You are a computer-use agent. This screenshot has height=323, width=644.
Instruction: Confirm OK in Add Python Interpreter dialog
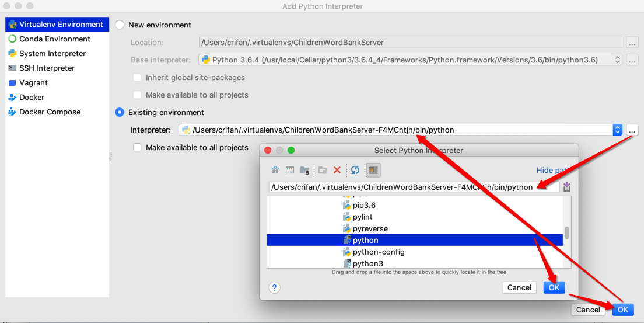623,310
